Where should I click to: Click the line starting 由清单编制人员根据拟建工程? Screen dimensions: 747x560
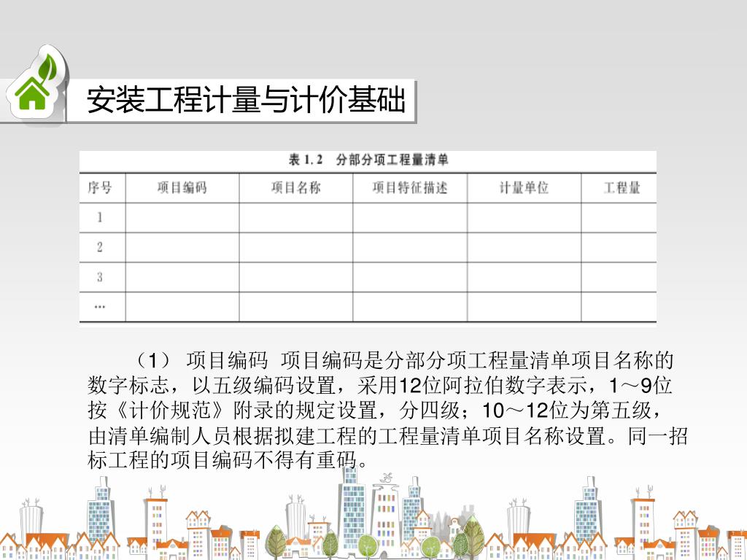(388, 436)
